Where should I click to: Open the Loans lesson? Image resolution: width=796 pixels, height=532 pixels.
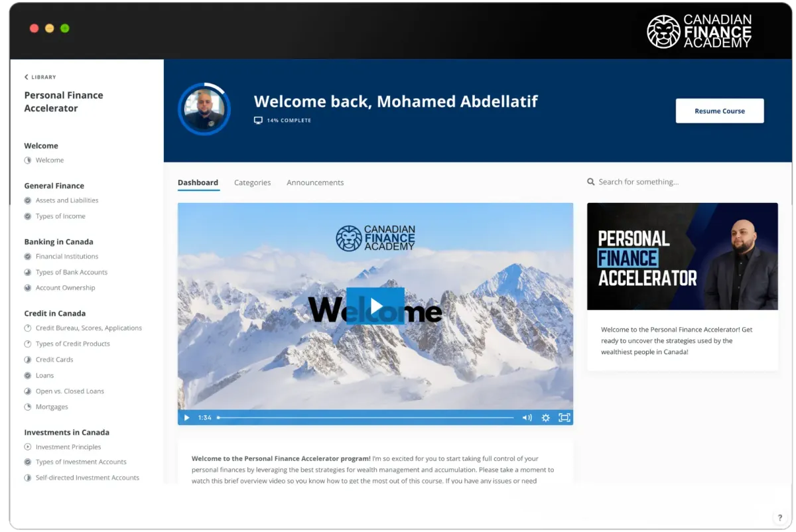point(45,375)
